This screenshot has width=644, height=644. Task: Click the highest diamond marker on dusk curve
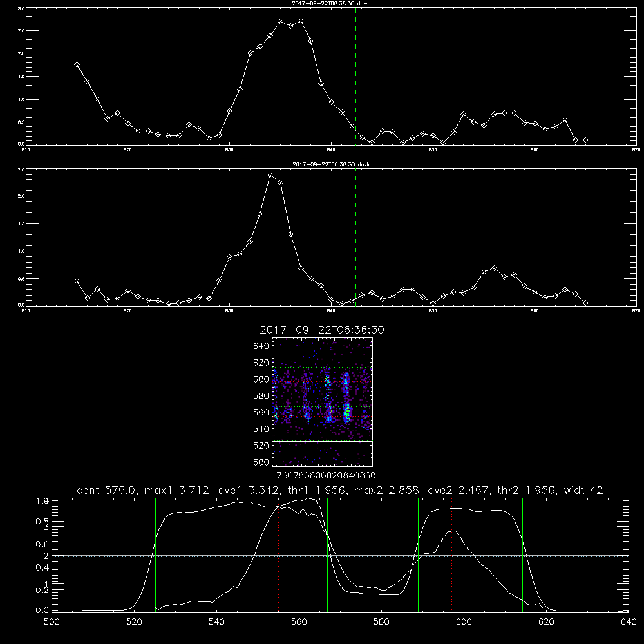(x=270, y=175)
